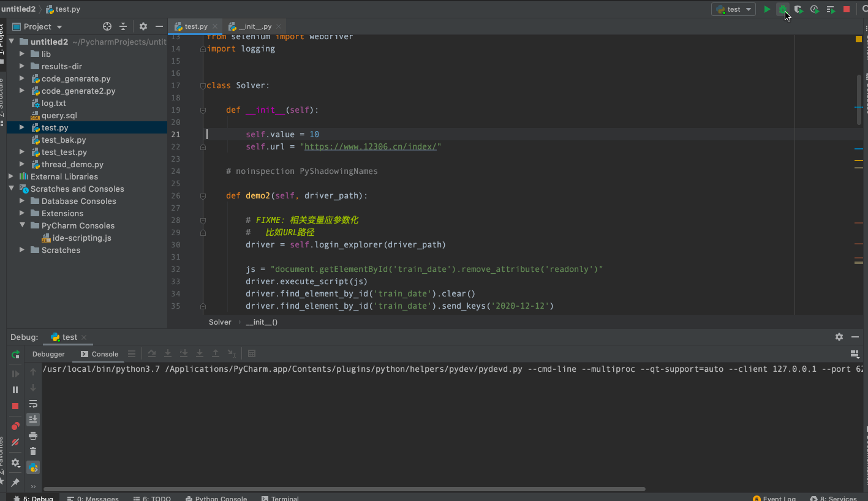
Task: Click the Step Over debugger icon
Action: point(152,353)
